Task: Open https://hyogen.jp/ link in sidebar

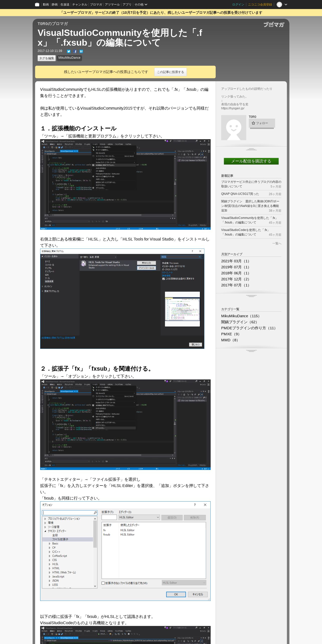Action: click(233, 108)
